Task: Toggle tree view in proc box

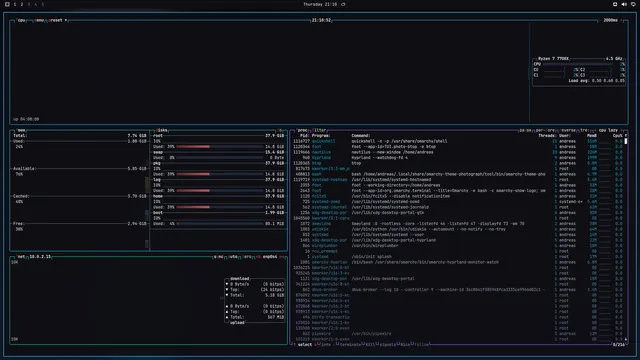Action: [x=584, y=130]
